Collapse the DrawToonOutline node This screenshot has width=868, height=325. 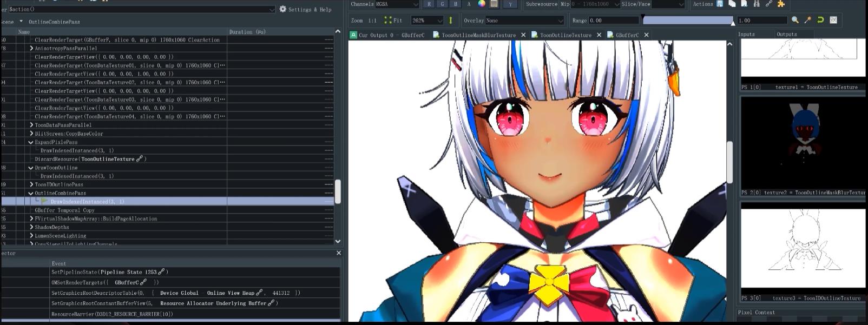(x=31, y=168)
